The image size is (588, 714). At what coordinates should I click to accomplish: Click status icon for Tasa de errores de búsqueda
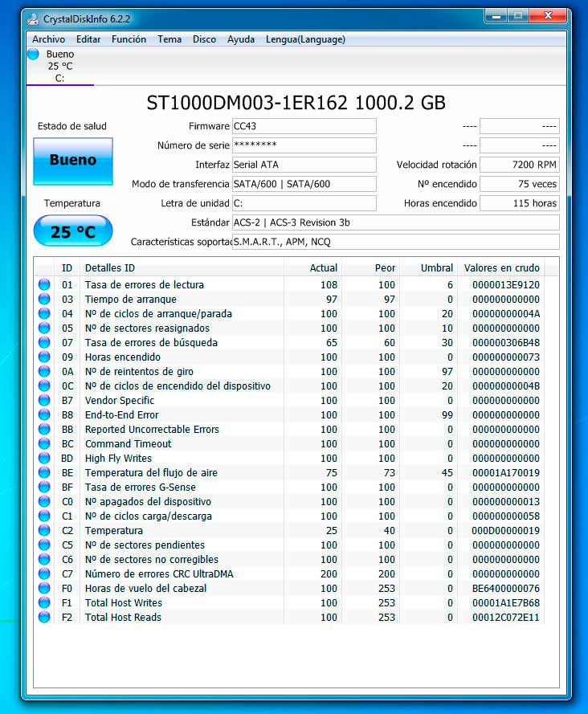(44, 342)
